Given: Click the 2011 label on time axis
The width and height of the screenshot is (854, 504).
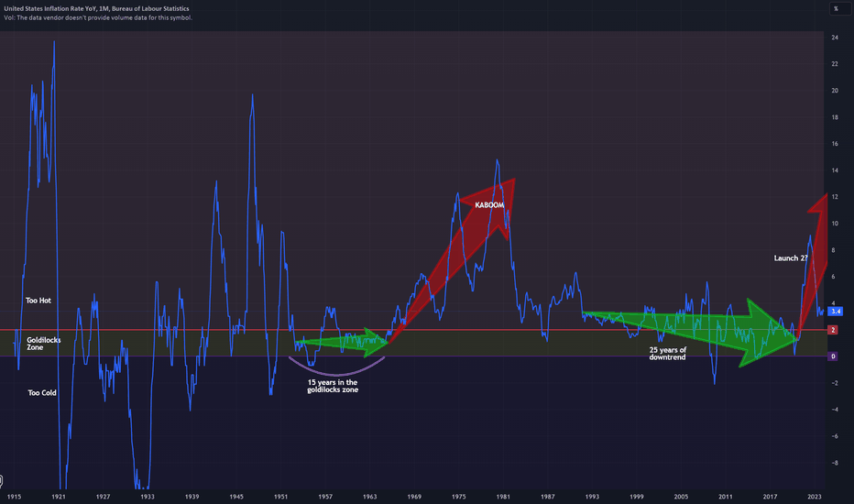Looking at the screenshot, I should pyautogui.click(x=726, y=497).
